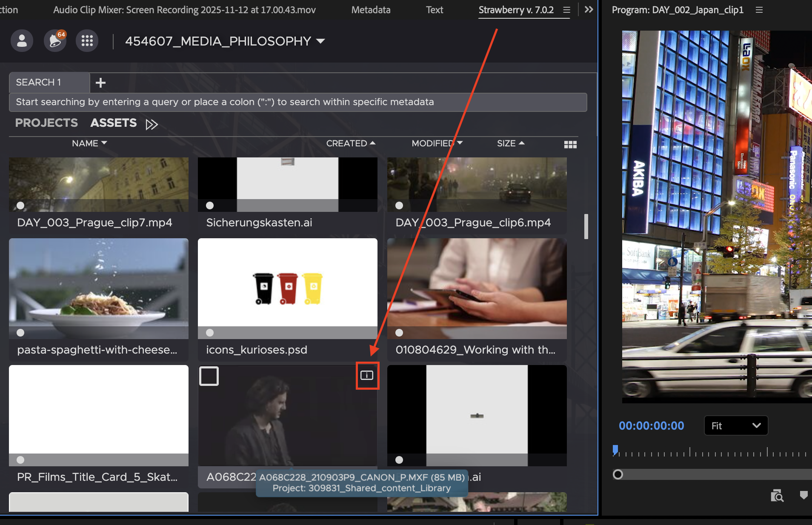This screenshot has width=812, height=525.
Task: Switch to the Metadata tab
Action: click(x=371, y=10)
